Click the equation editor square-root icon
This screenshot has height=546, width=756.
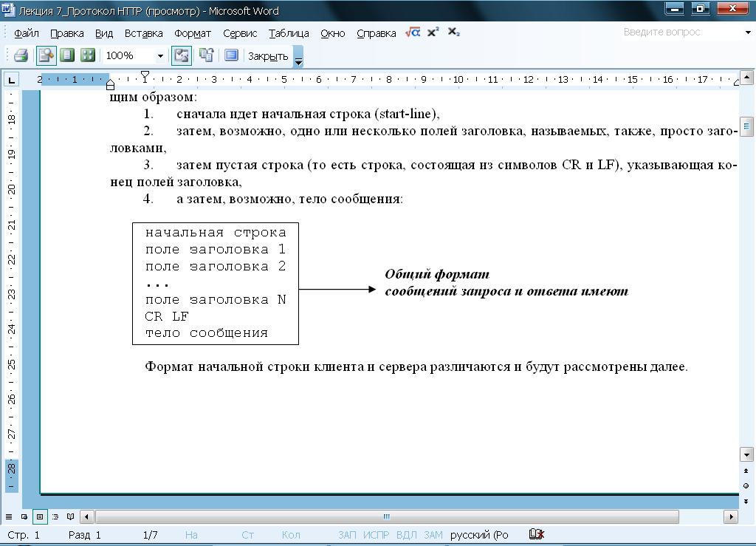[x=413, y=33]
